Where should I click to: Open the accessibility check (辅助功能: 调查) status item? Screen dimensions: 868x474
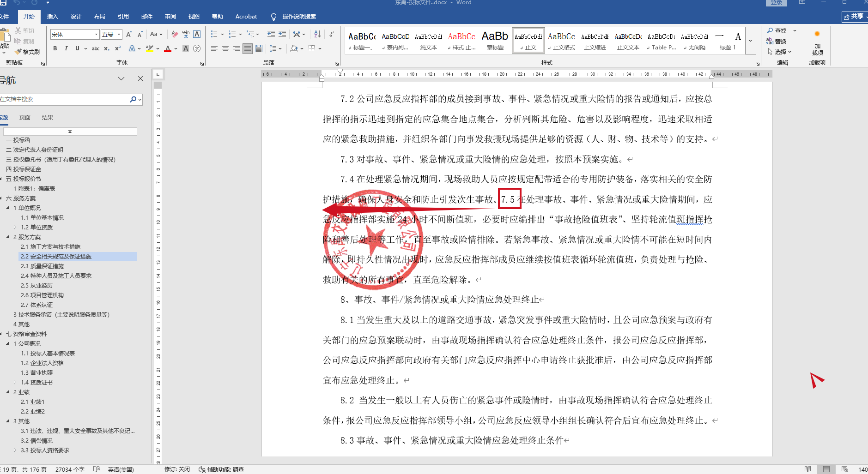click(221, 469)
